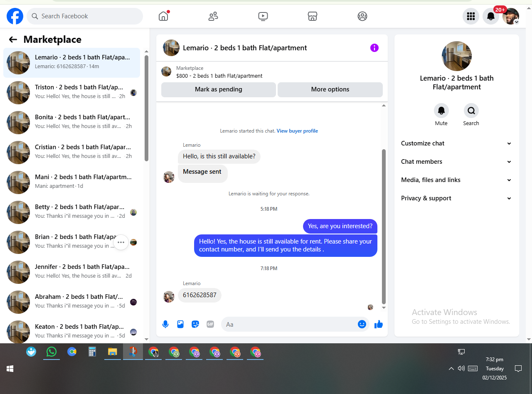Viewport: 532px width, 394px height.
Task: Click the scroll-down arrow of the chat list
Action: 146,339
